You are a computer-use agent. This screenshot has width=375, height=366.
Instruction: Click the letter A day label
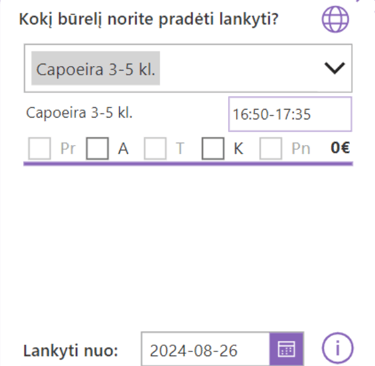123,148
